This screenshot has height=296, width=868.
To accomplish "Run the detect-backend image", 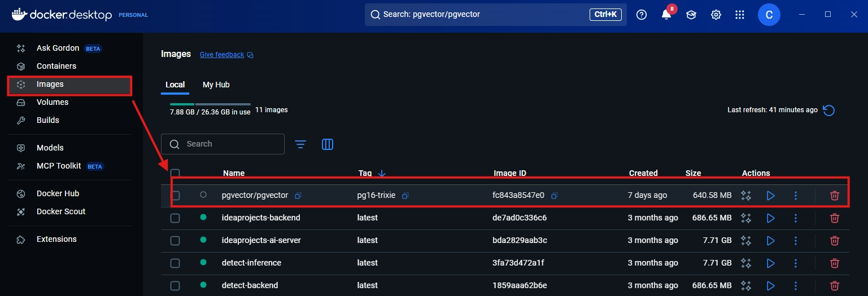I will click(x=770, y=285).
